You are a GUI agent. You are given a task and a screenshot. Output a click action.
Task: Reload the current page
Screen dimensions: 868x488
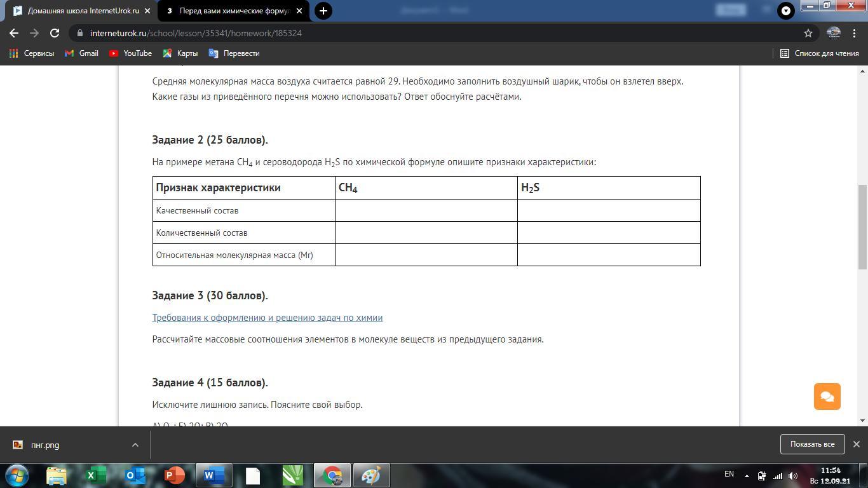55,33
